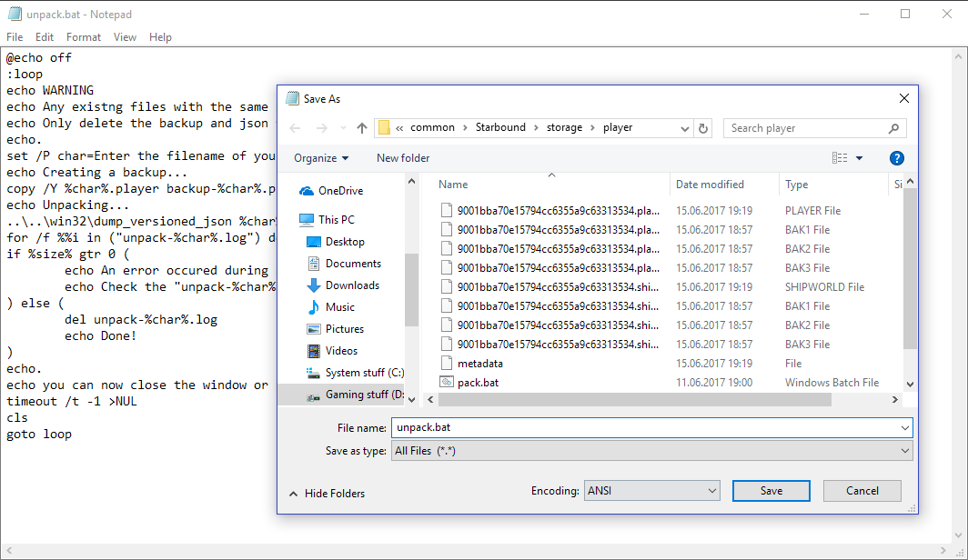The height and width of the screenshot is (560, 968).
Task: Select Downloads folder in the sidebar
Action: pos(352,285)
